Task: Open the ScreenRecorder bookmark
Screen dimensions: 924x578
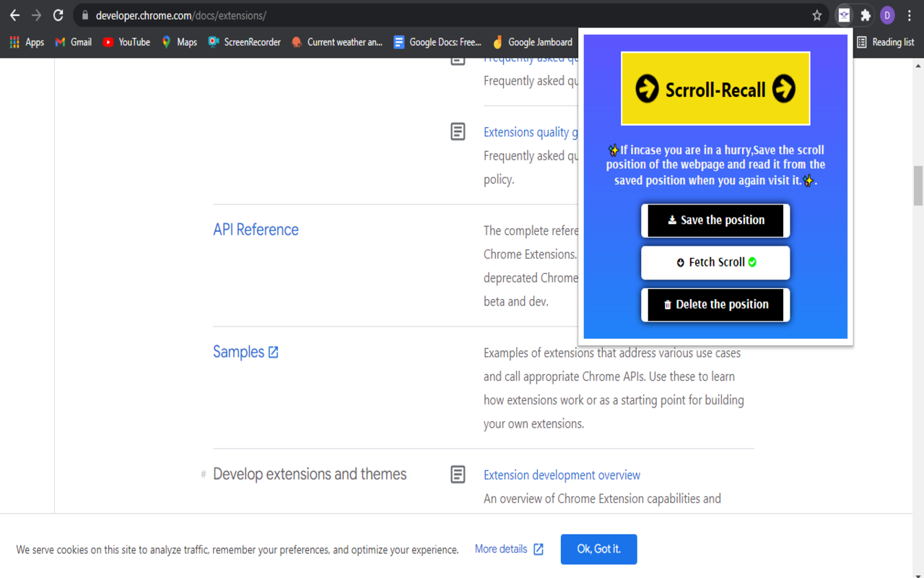Action: (x=245, y=42)
